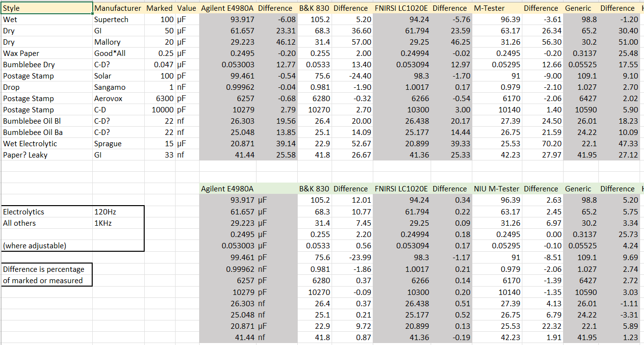Select the Style header cell

pyautogui.click(x=47, y=8)
